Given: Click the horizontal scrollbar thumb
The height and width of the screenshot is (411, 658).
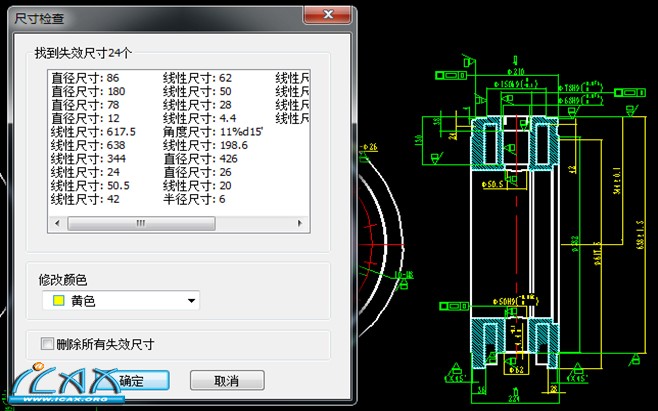Looking at the screenshot, I should pyautogui.click(x=138, y=223).
